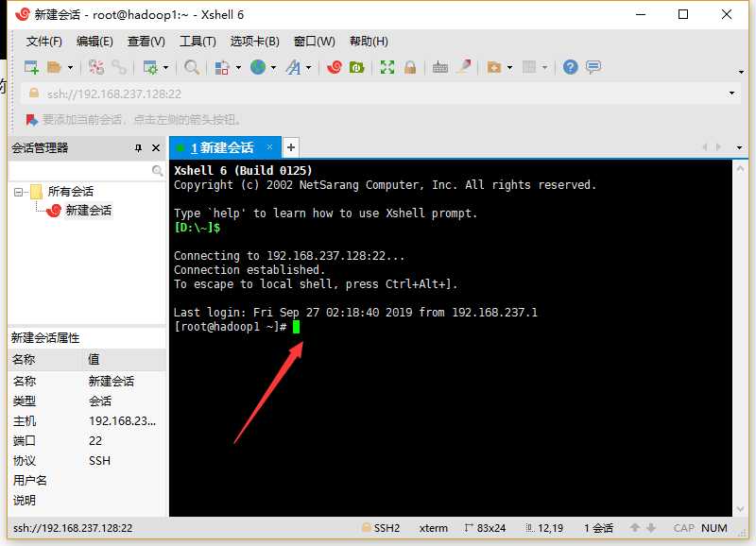756x546 pixels.
Task: Expand the Properties icon dropdown arrow
Action: coord(165,67)
